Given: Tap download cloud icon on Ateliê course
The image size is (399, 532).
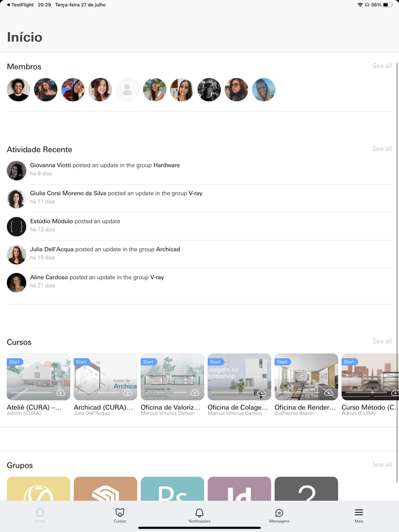Looking at the screenshot, I should [61, 392].
